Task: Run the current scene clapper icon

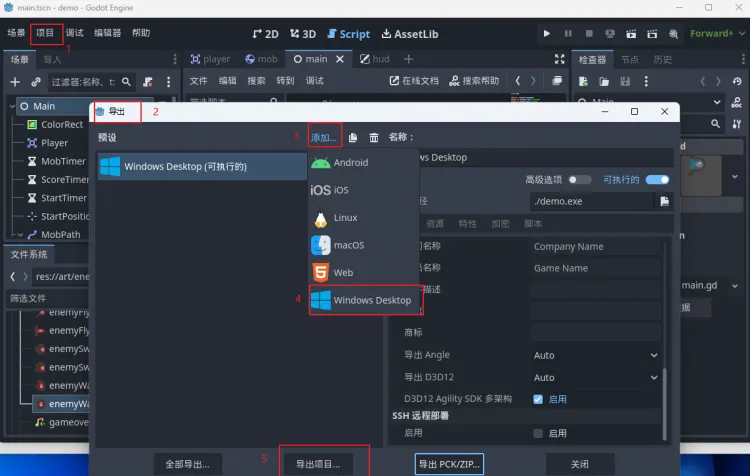Action: [631, 33]
